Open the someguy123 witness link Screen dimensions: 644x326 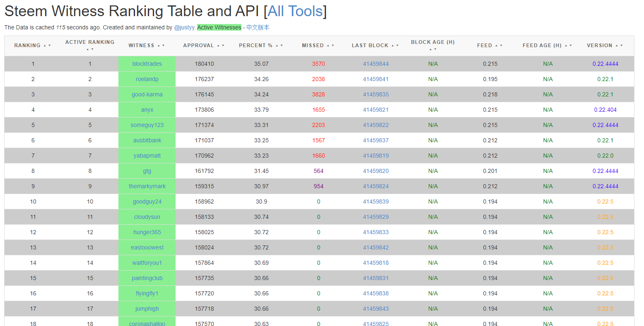point(147,125)
